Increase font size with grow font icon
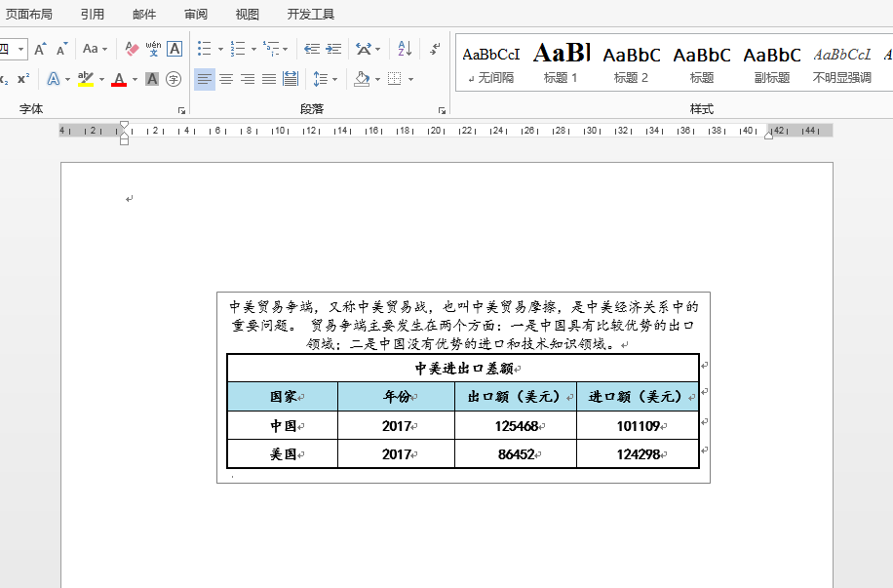The height and width of the screenshot is (588, 893). pos(40,49)
